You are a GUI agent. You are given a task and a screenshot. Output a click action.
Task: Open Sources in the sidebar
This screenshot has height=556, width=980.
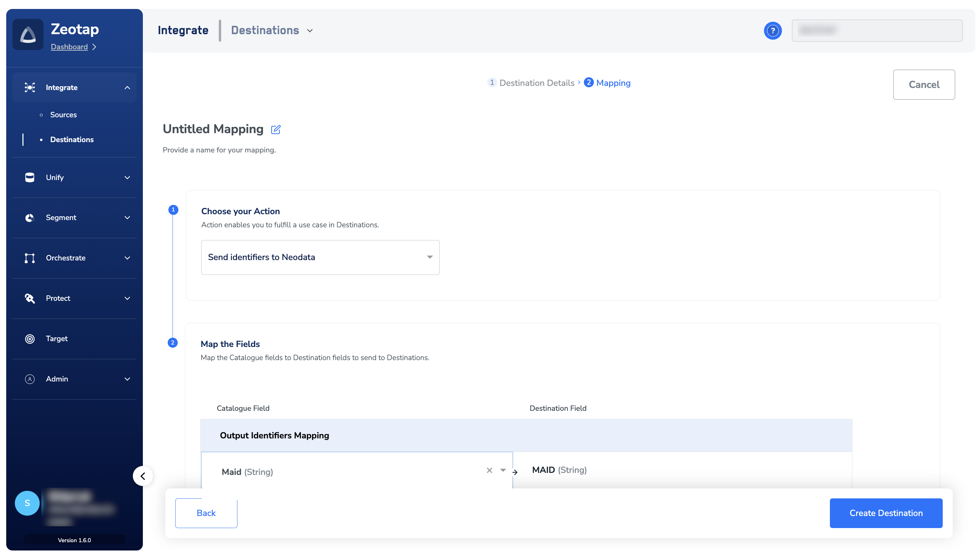click(63, 115)
